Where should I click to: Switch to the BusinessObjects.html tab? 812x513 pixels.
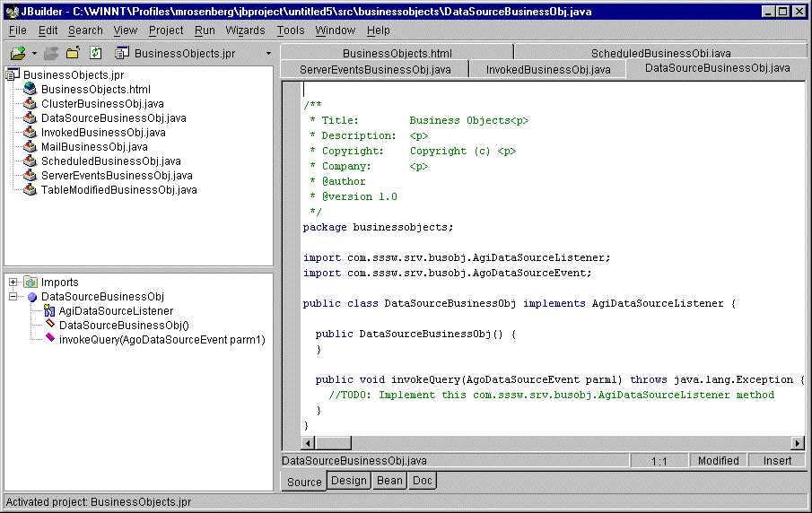click(x=397, y=52)
